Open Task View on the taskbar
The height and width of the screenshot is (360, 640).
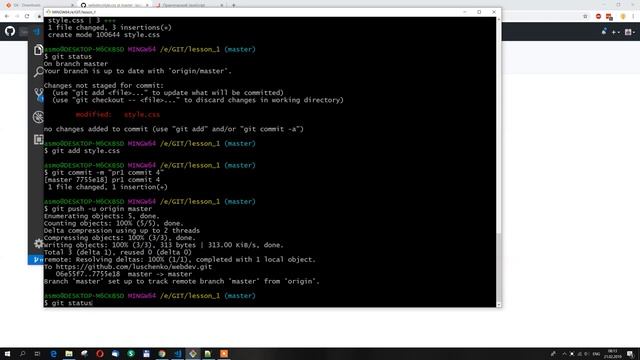coord(38,354)
